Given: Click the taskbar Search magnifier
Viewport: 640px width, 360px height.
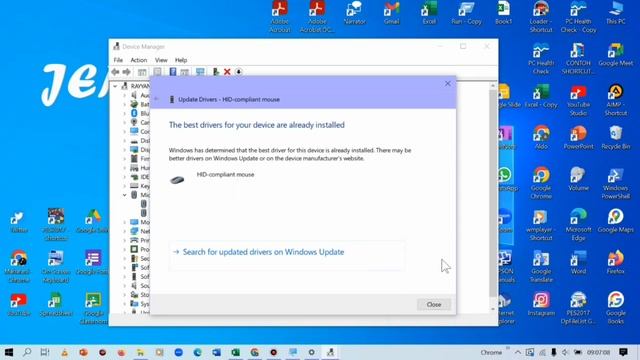Looking at the screenshot, I should tap(27, 352).
